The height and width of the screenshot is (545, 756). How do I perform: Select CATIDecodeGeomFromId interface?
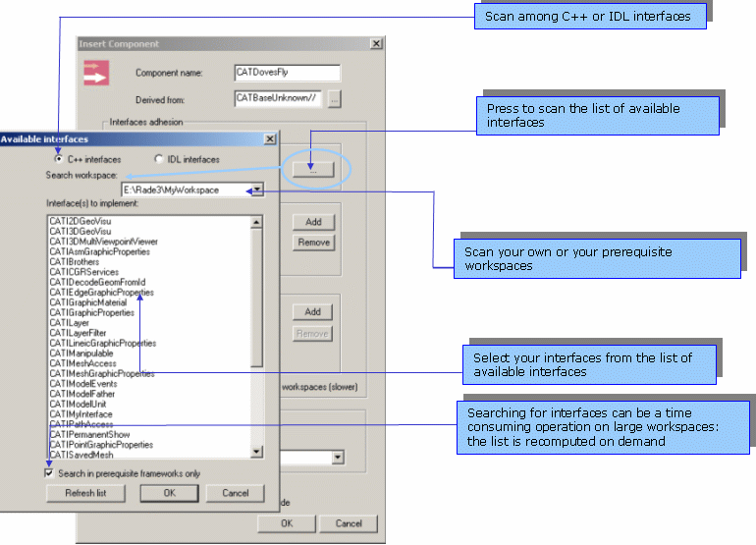coord(97,282)
